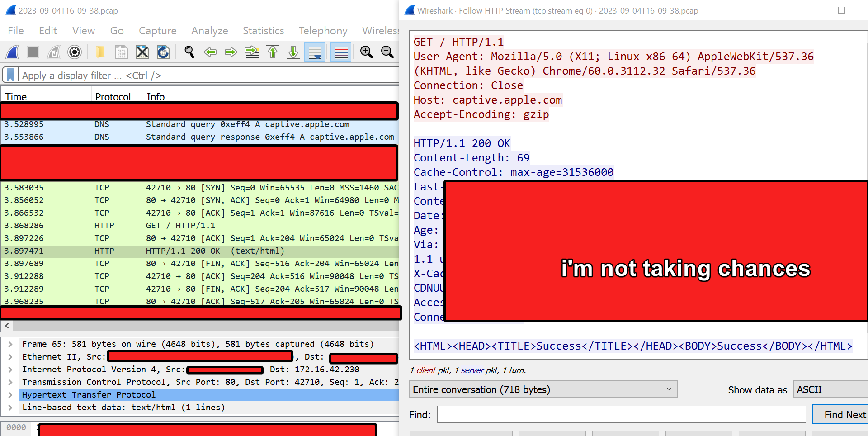Expand the Frame 65 details row
Viewport: 868px width, 436px height.
pos(10,344)
